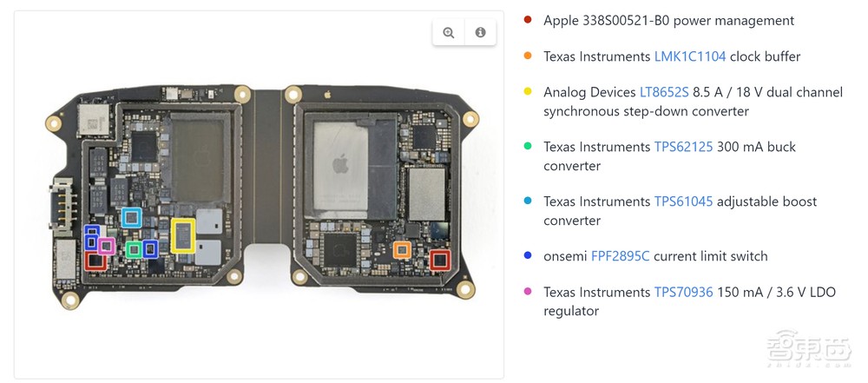Screen dimensions: 868x383
Task: Click the silver Apple logo chip
Action: pyautogui.click(x=340, y=165)
